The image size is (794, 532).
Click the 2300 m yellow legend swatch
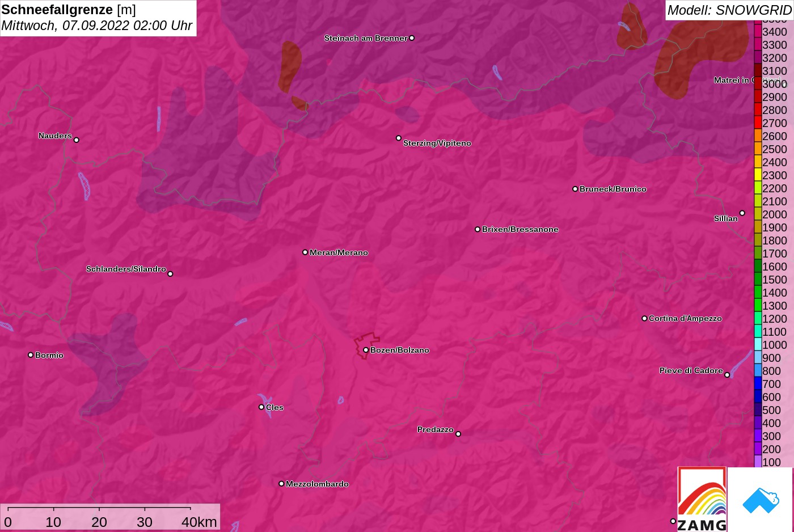758,175
